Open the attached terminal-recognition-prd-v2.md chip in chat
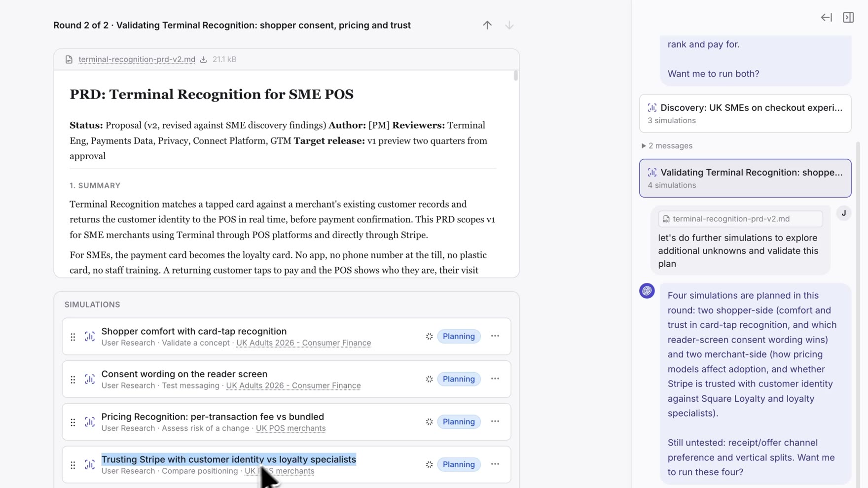Viewport: 868px width, 488px height. pos(740,219)
